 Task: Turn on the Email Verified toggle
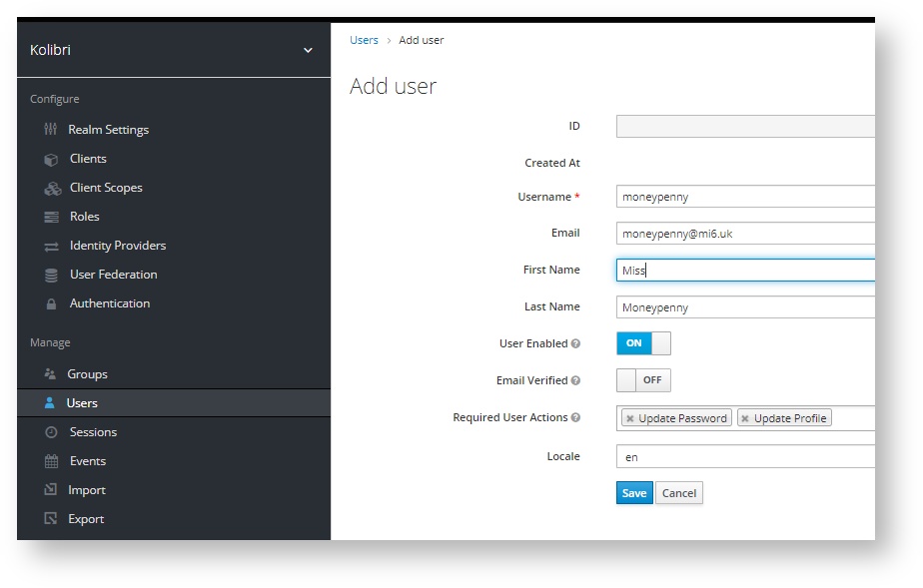pos(643,379)
